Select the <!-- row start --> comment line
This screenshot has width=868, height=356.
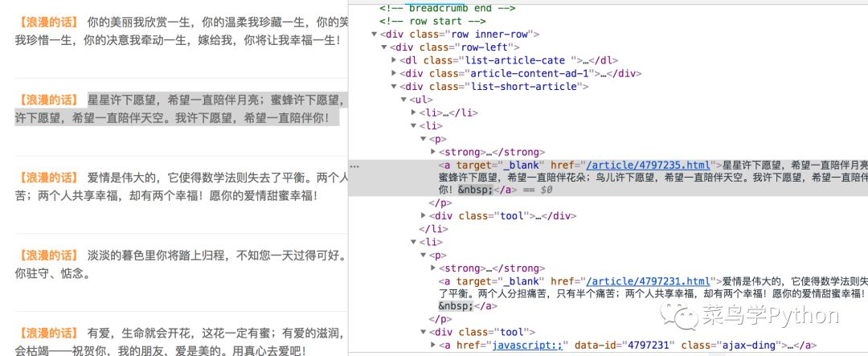tap(433, 21)
